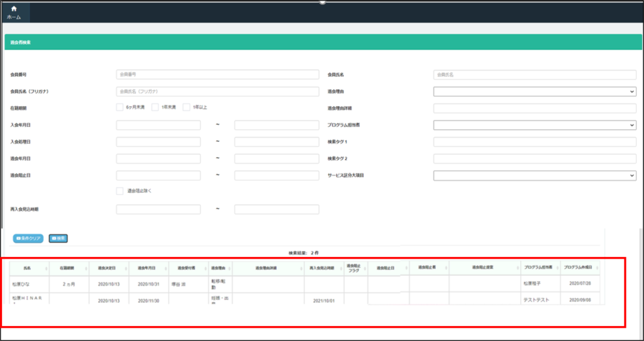Enable the 1年以上 checkbox
This screenshot has height=341, width=644.
186,107
